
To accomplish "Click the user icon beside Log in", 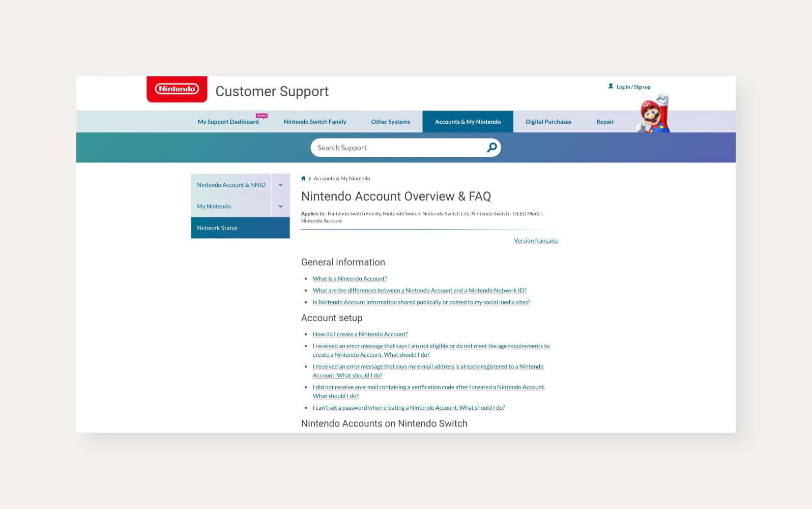I will (611, 86).
